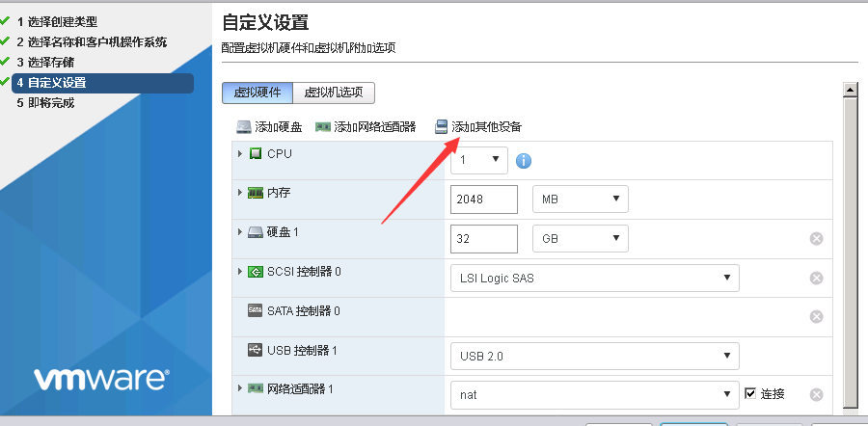Remove SCSI controller 0 with its X icon
Viewport: 868px width, 426px height.
tap(817, 278)
